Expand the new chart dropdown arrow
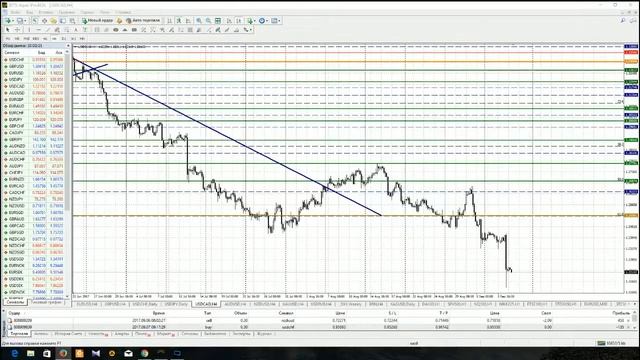This screenshot has width=640, height=360. click(13, 20)
